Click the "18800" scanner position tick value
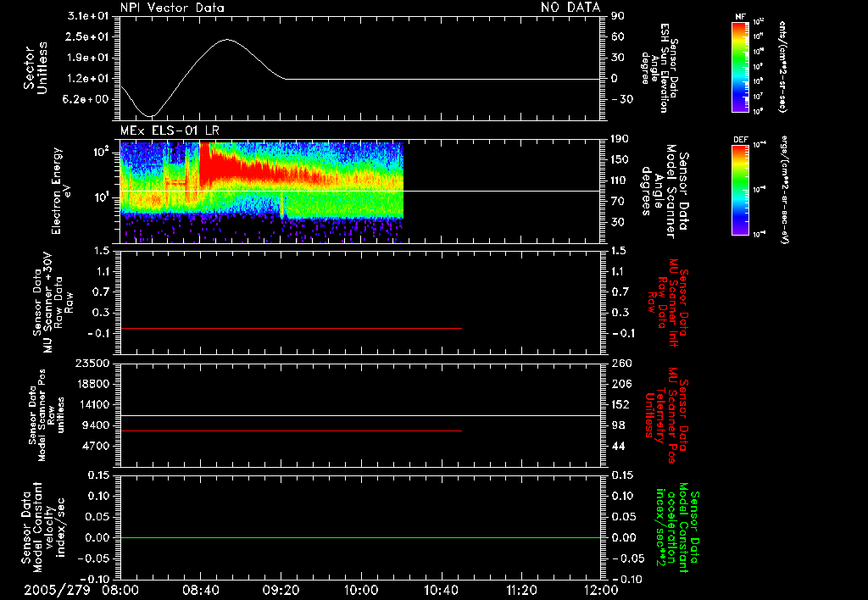The height and width of the screenshot is (600, 868). click(x=92, y=384)
